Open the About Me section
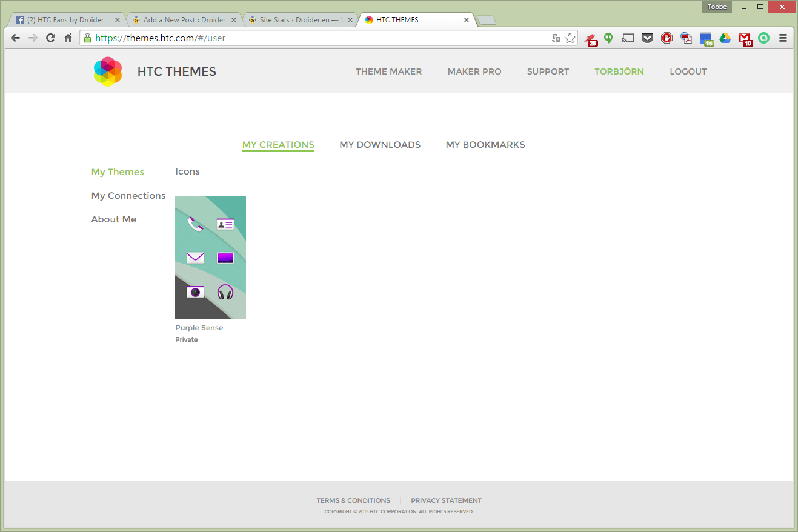Viewport: 798px width, 532px height. (x=113, y=219)
